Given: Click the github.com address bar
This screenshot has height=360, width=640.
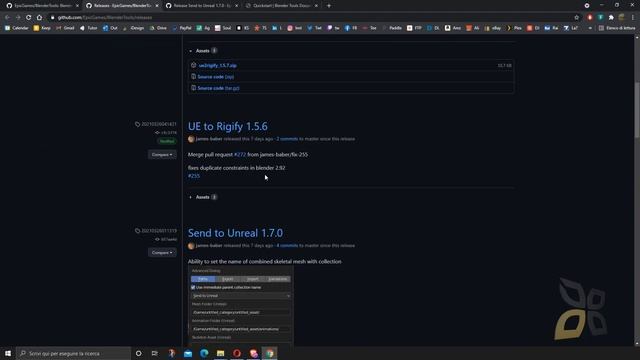Looking at the screenshot, I should pyautogui.click(x=310, y=18).
